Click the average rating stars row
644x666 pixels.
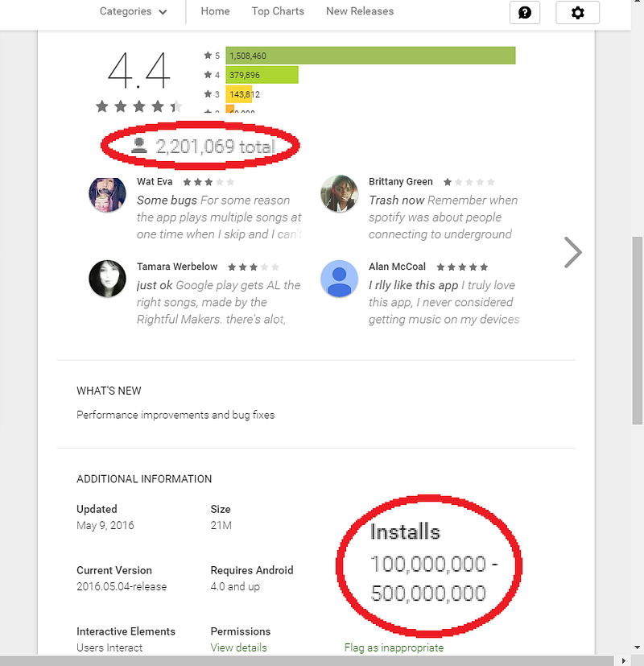point(138,106)
